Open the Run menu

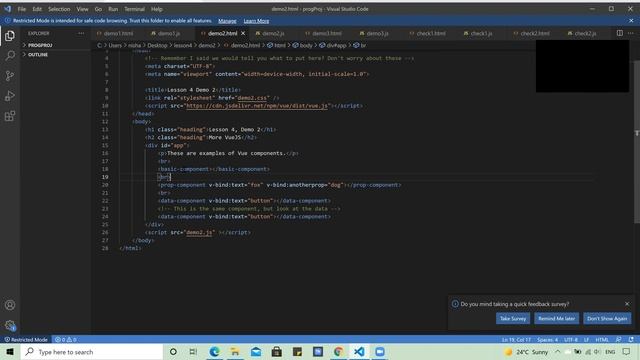click(113, 9)
